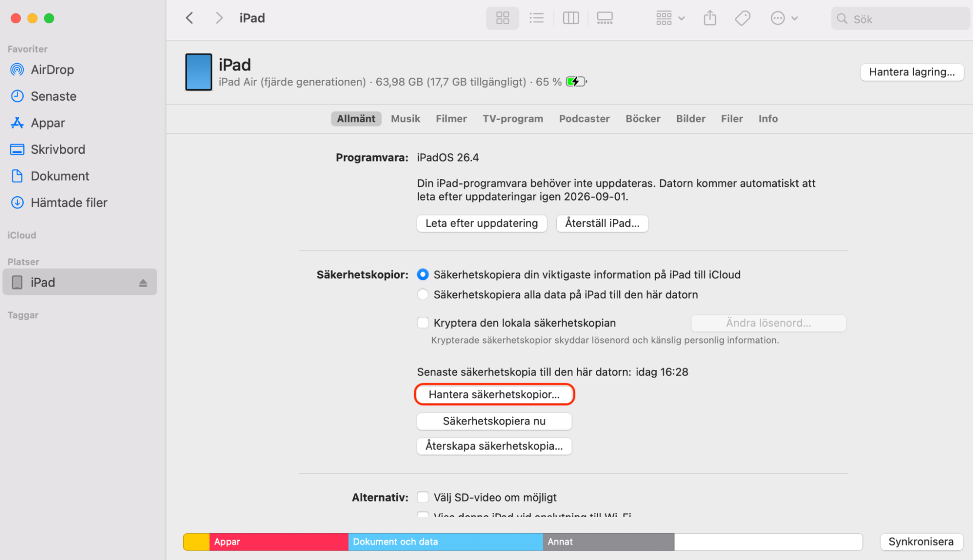Screen dimensions: 973x560
Task: Click the blue Dokument och data segment
Action: tap(445, 542)
